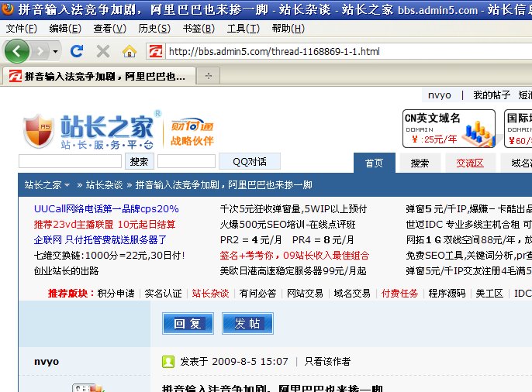The height and width of the screenshot is (392, 532).
Task: Focus the URL address bar
Action: tap(349, 51)
